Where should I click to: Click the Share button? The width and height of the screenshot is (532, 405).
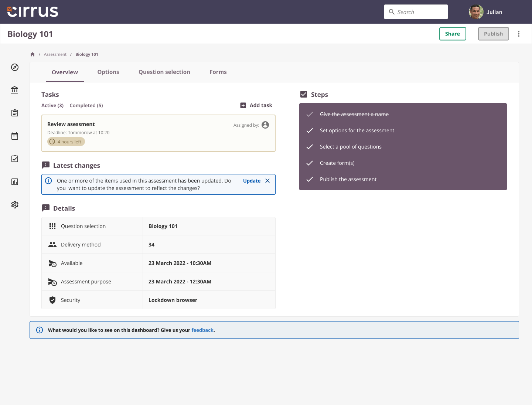point(453,34)
